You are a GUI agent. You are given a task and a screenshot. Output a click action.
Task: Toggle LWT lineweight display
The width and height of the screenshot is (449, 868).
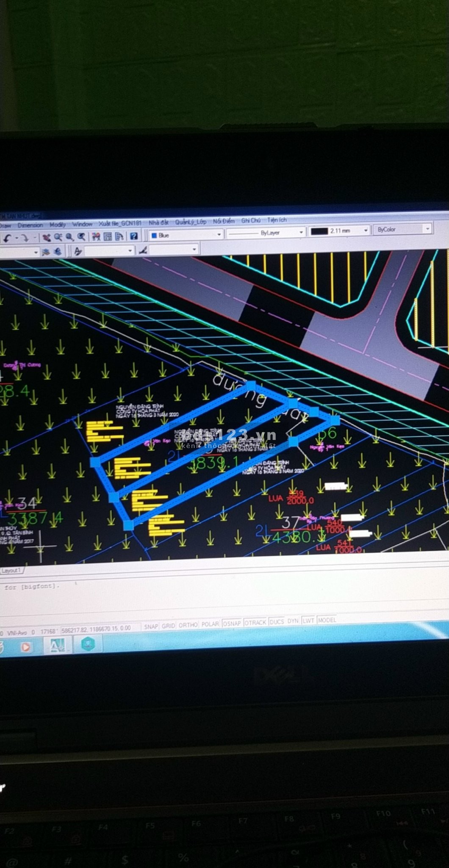(x=308, y=620)
